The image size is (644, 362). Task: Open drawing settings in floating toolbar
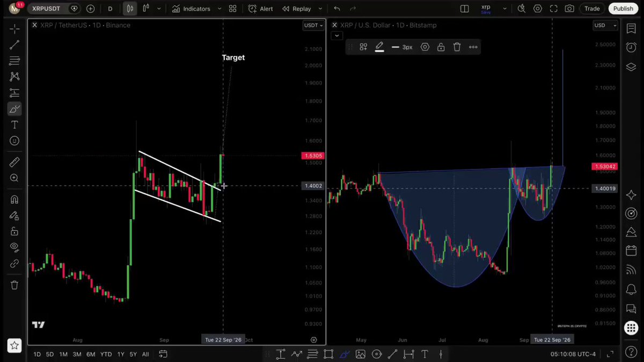[425, 47]
